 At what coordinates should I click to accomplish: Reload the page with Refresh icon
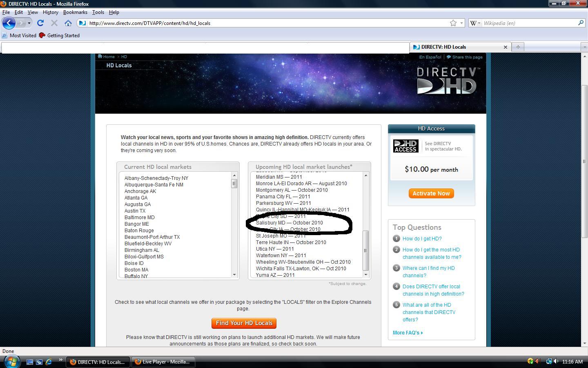coord(40,23)
